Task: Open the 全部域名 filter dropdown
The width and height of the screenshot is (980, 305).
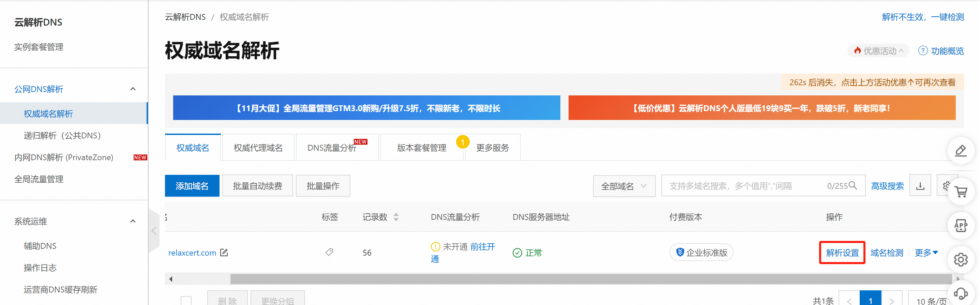Action: click(624, 186)
